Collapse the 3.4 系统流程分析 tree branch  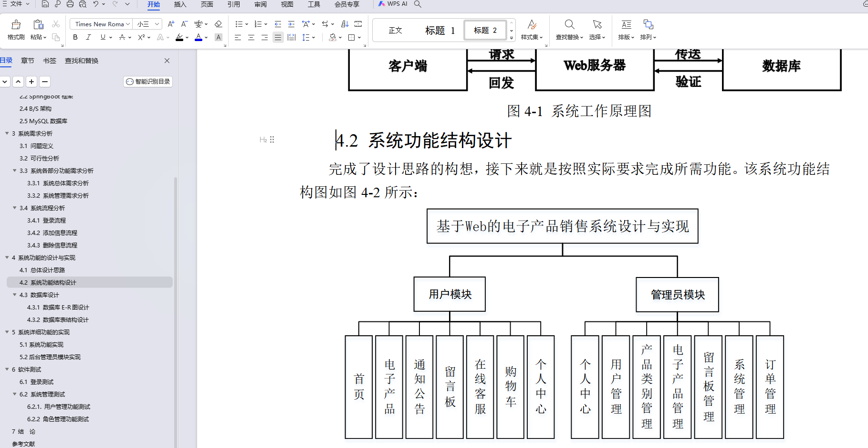click(x=14, y=208)
